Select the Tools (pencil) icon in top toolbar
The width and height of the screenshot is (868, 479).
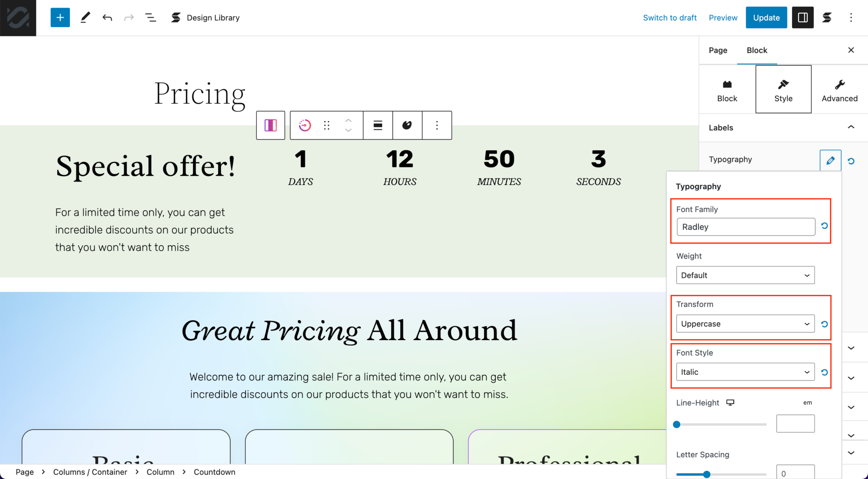pos(85,17)
